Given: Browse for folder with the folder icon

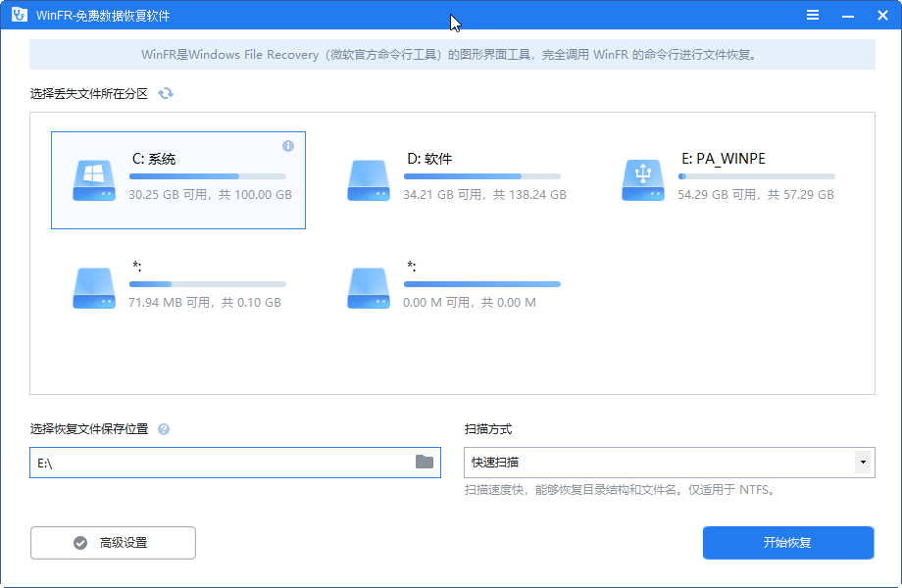Looking at the screenshot, I should click(425, 462).
